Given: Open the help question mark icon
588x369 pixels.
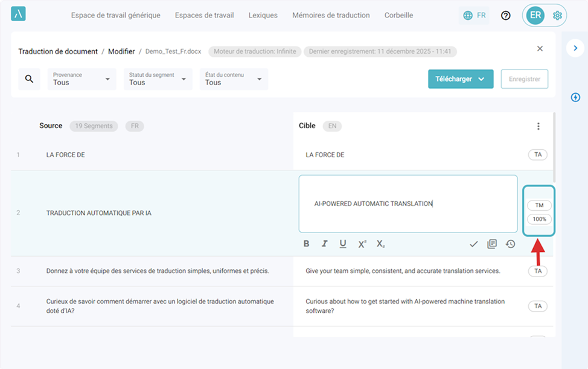Looking at the screenshot, I should (506, 16).
